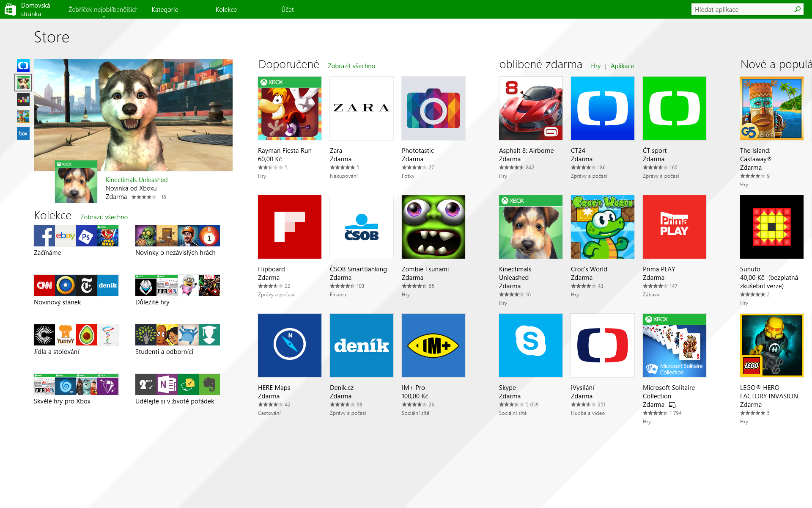Open the ČSOB SmartBanking app tile
The height and width of the screenshot is (508, 812).
tap(362, 227)
